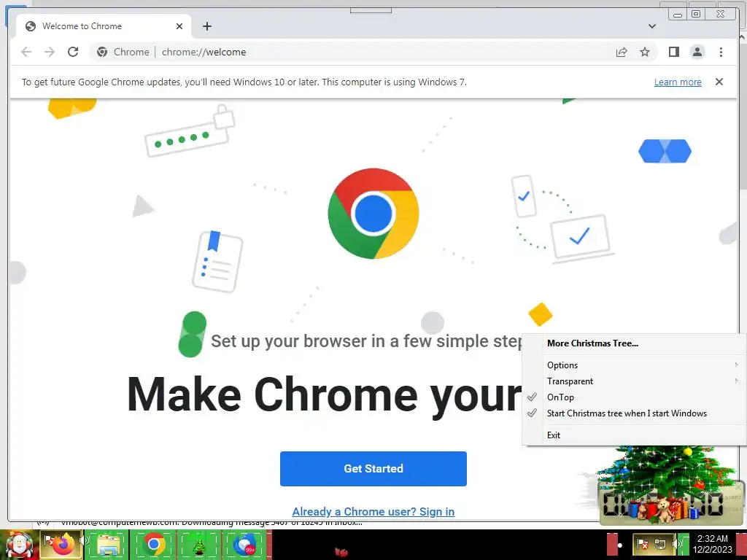
Task: Click the back navigation arrow
Action: click(x=26, y=52)
